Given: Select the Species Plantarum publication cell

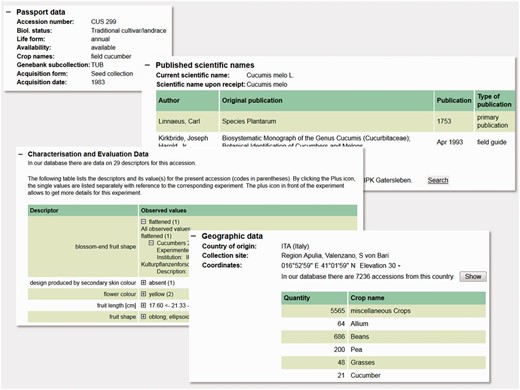Looking at the screenshot, I should click(x=327, y=122).
